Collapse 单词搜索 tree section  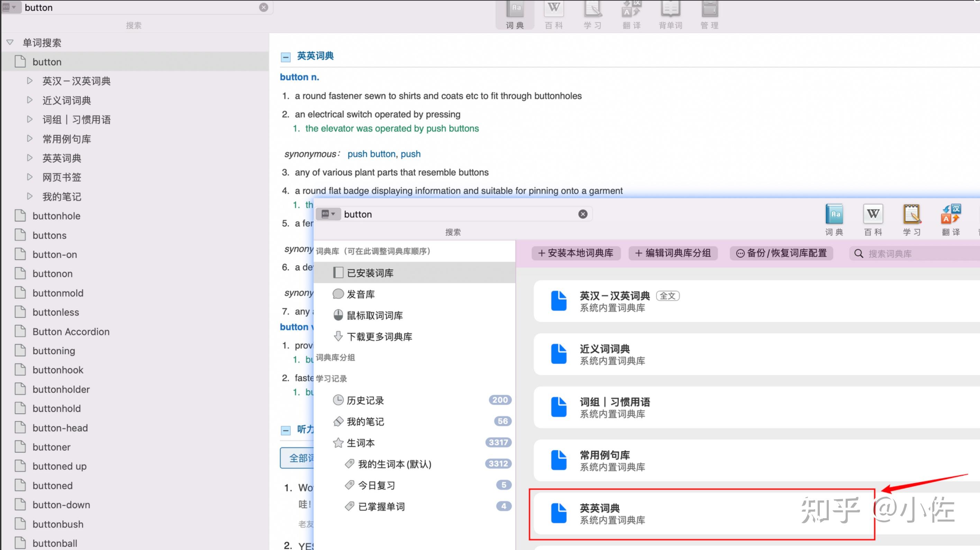pyautogui.click(x=10, y=42)
